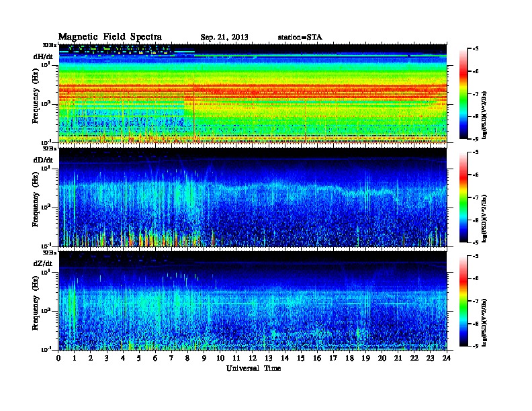Click the hour '18' tick label on time axis
This screenshot has width=532, height=411.
click(x=349, y=358)
